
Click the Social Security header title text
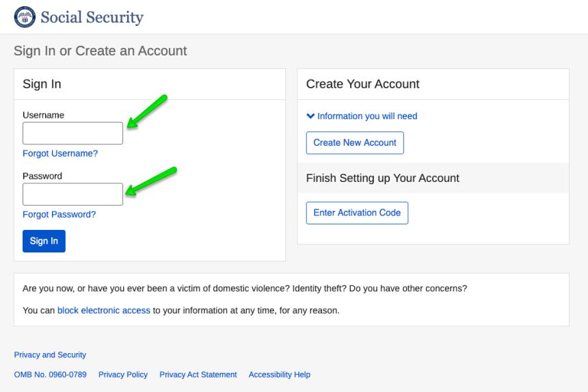(92, 18)
